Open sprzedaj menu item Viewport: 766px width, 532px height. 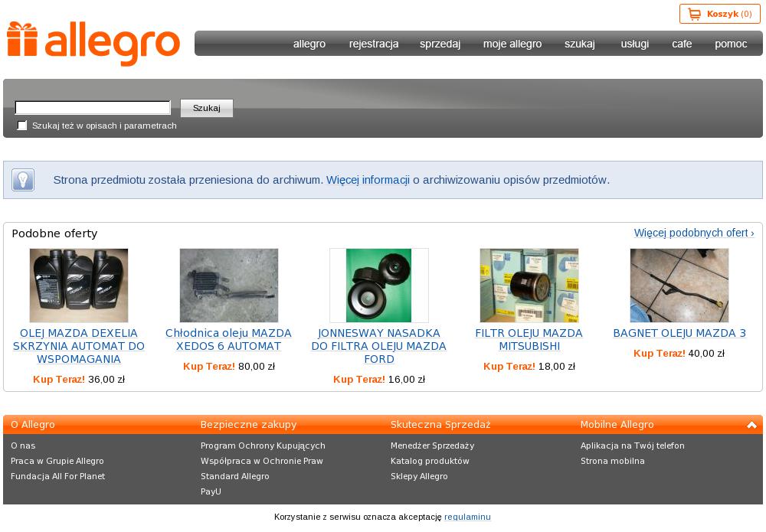click(x=440, y=44)
